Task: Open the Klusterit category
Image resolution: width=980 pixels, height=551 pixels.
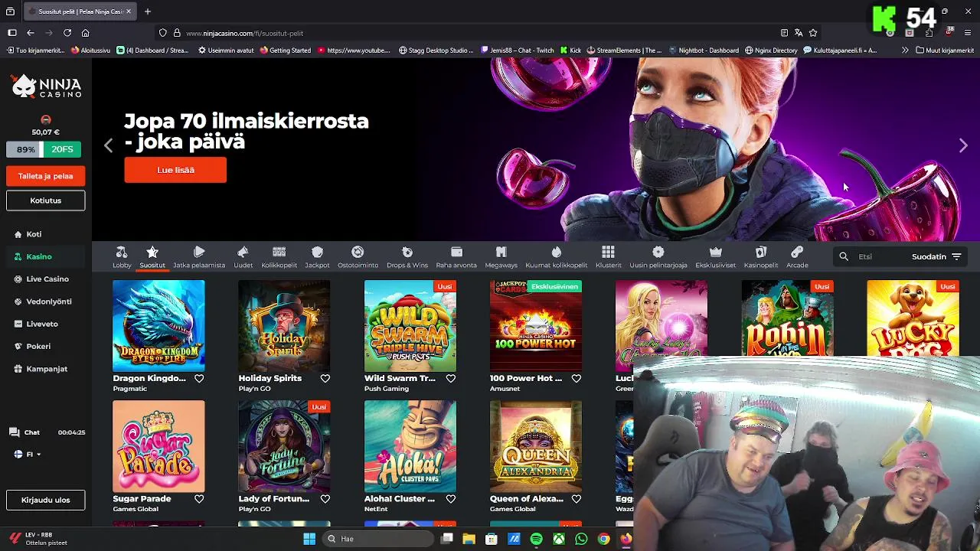Action: pos(608,257)
